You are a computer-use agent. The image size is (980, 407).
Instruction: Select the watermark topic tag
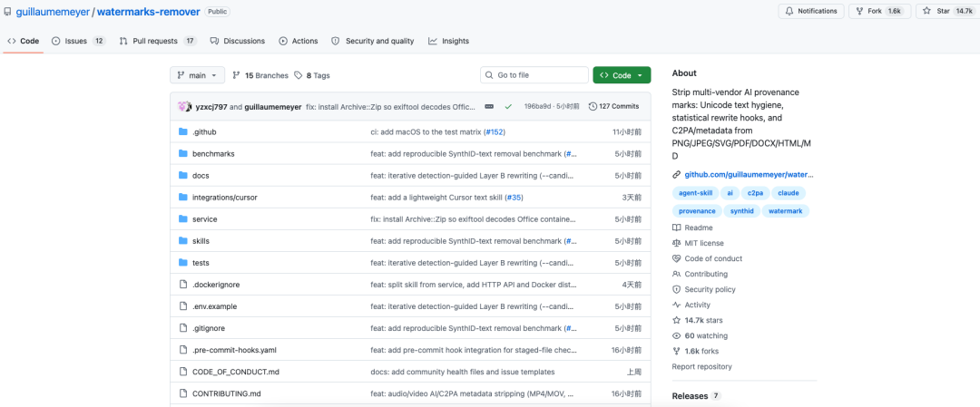point(786,211)
